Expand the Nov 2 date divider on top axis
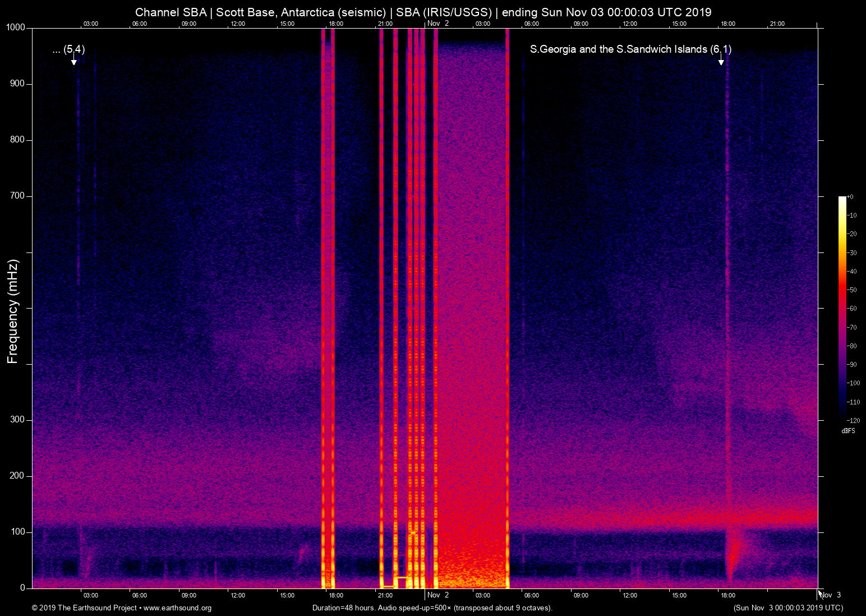866x616 pixels. [437, 24]
